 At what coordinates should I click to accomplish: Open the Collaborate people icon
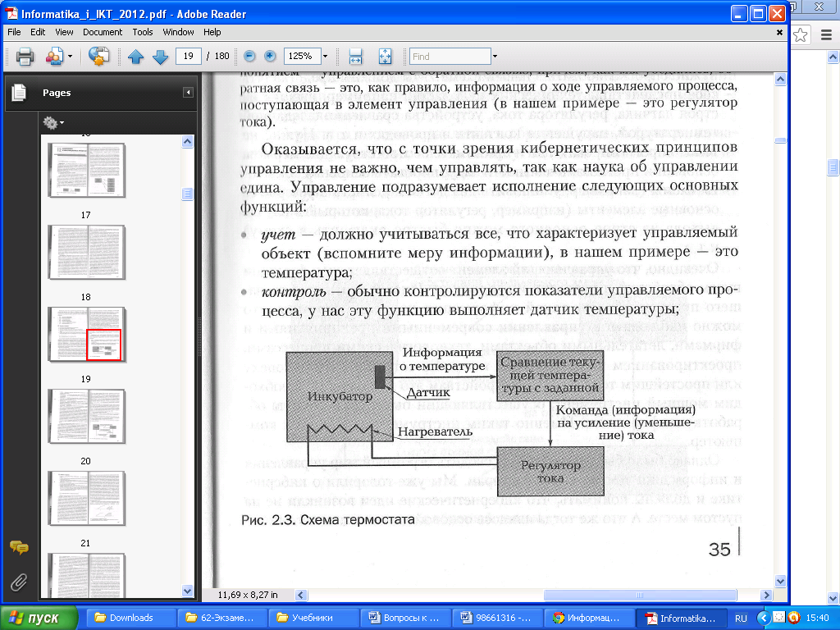[x=55, y=57]
